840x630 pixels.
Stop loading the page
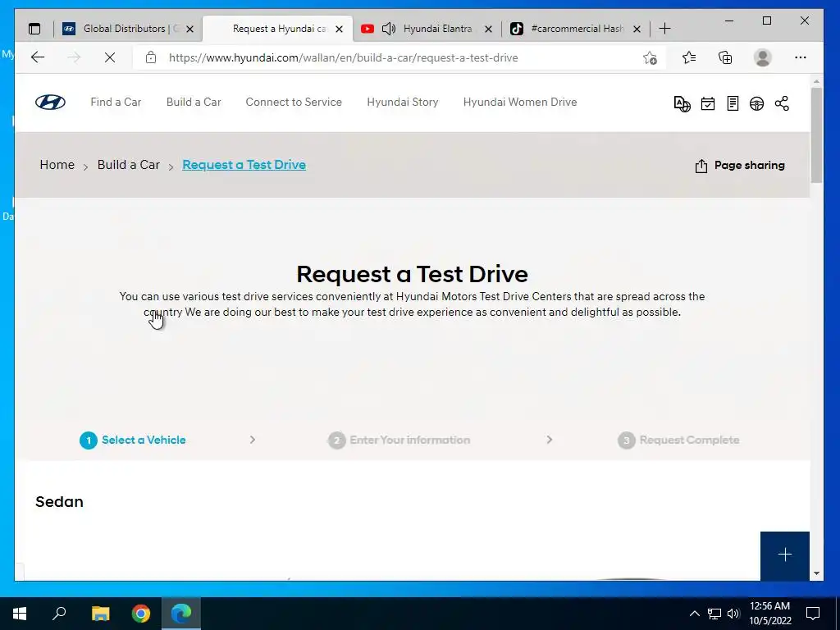coord(110,57)
